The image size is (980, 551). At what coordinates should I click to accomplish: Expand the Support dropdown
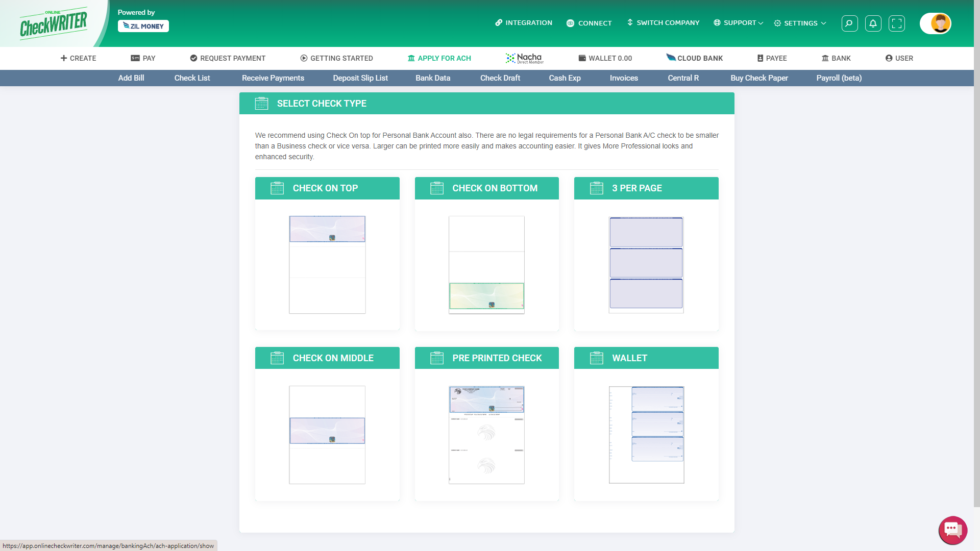[x=739, y=23]
